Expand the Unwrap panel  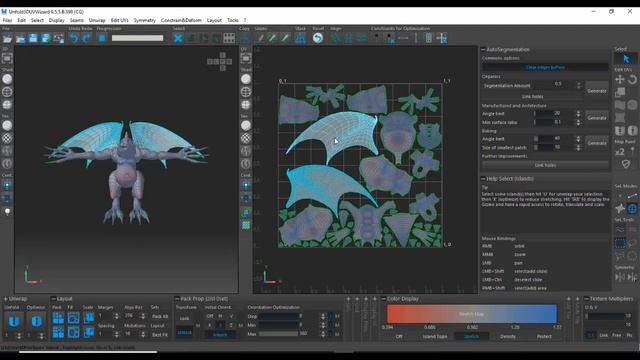point(5,299)
